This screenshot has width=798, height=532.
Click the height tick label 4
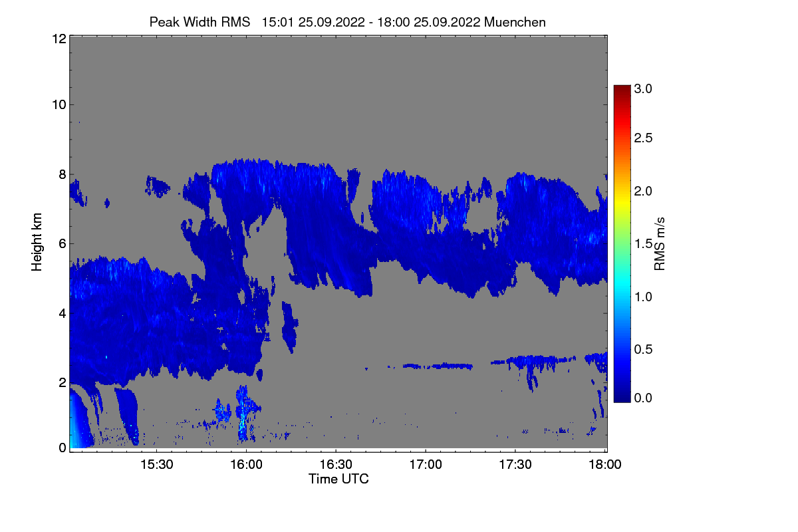(61, 313)
